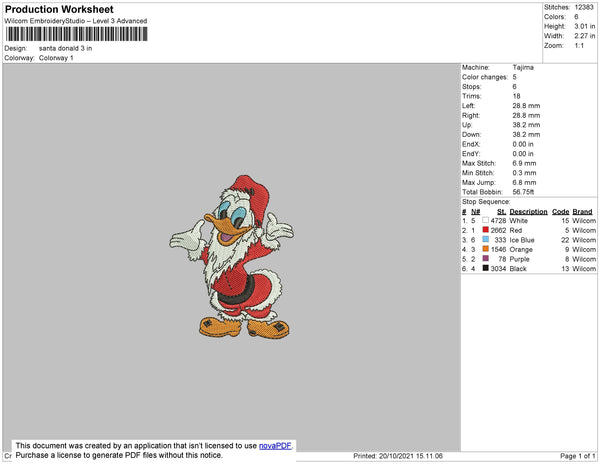Screen dimensions: 600x464
Task: Click the 'Purple' description in row 5
Action: coord(520,259)
